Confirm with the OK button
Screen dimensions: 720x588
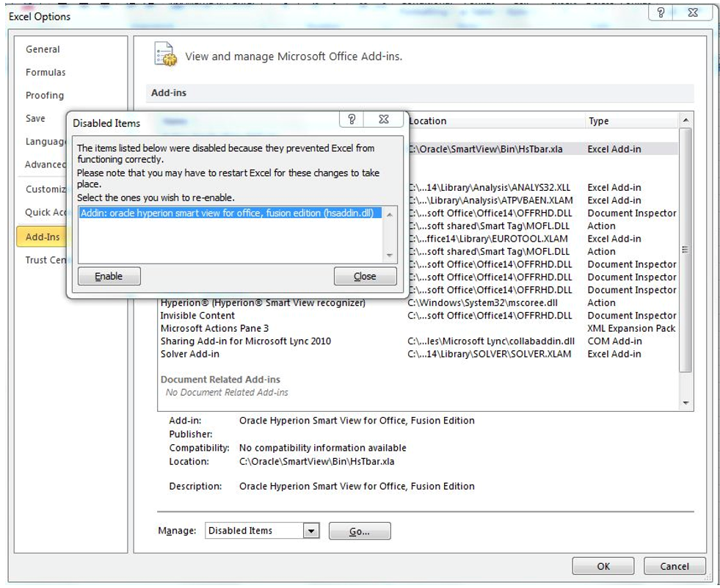click(x=603, y=566)
